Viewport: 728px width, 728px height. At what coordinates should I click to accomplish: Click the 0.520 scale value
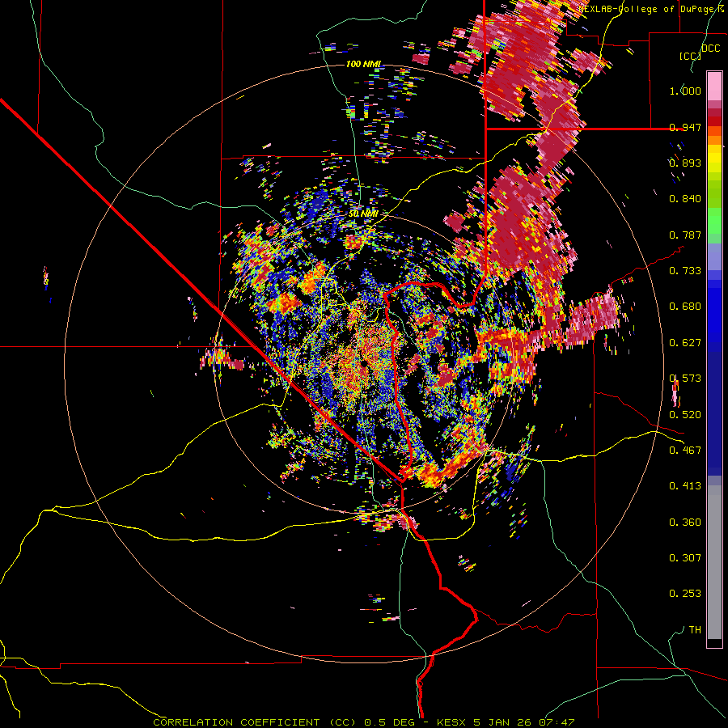tap(685, 415)
